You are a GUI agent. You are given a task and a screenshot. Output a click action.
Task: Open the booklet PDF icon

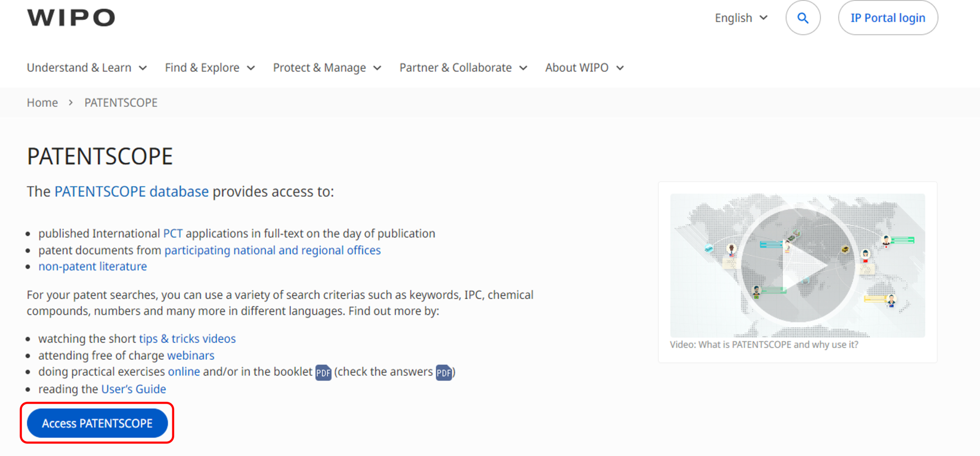click(323, 373)
